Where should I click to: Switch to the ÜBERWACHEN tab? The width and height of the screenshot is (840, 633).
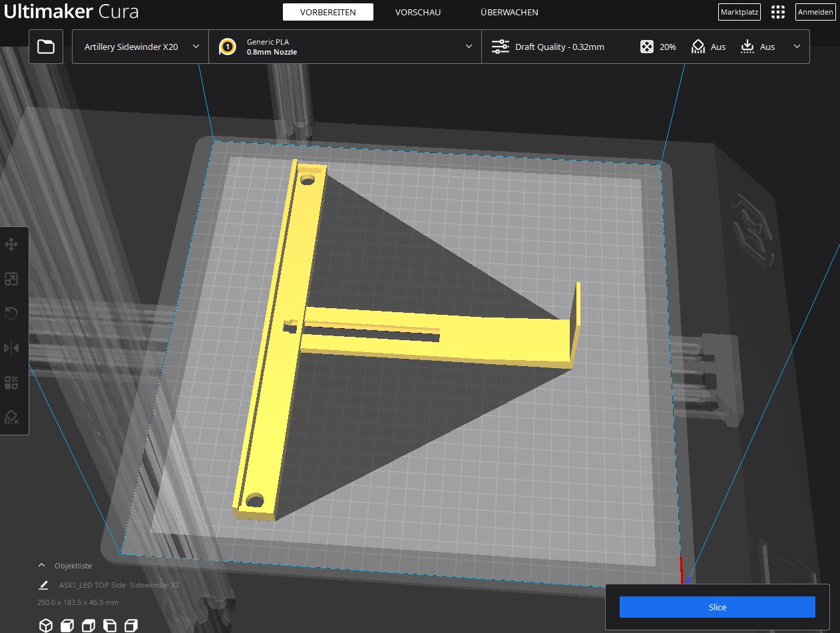[509, 12]
